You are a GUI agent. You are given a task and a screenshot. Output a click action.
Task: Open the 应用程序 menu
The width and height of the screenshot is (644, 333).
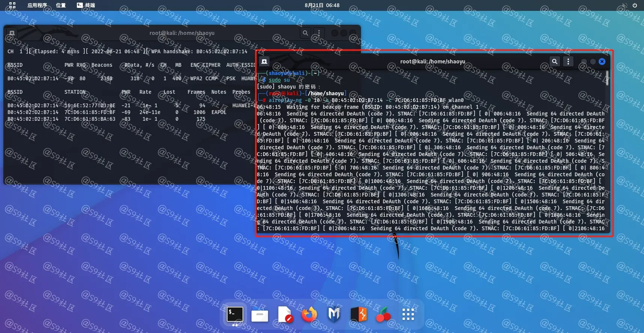pos(37,5)
